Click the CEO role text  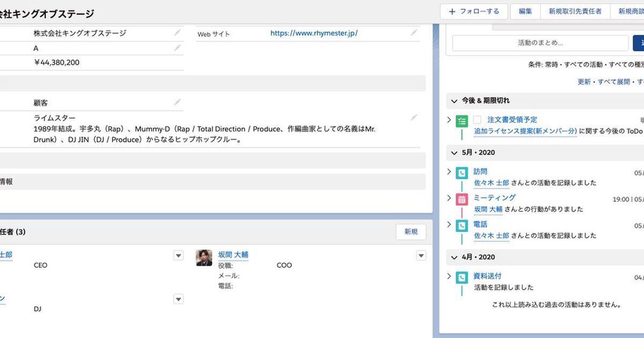tap(41, 265)
